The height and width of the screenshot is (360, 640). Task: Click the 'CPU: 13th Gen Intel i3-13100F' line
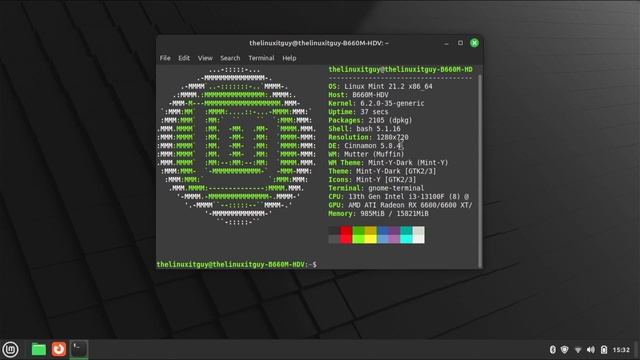(399, 197)
